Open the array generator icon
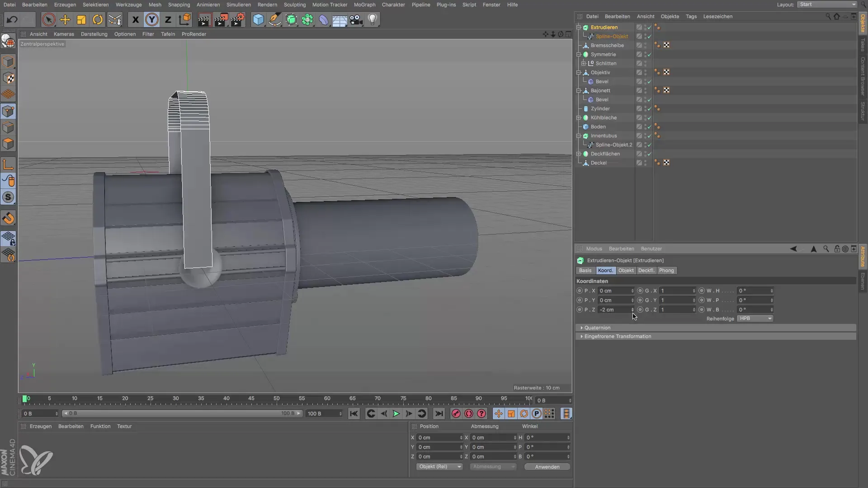This screenshot has width=868, height=488. coord(307,19)
